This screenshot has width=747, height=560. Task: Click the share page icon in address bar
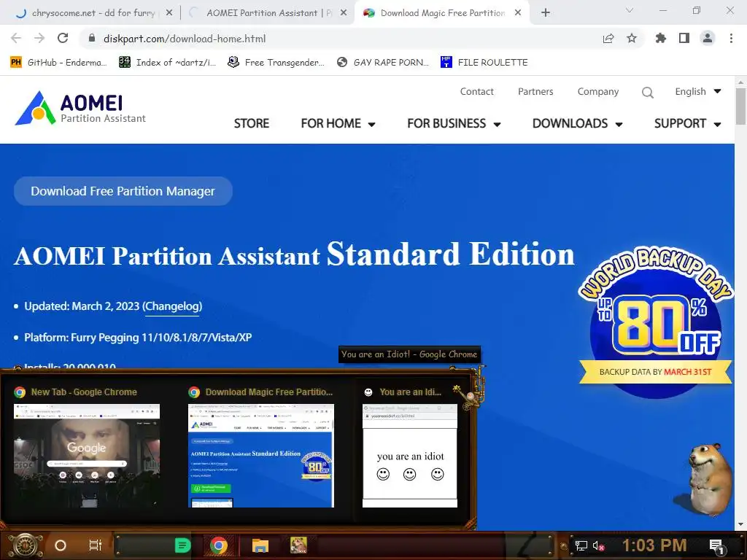(608, 39)
